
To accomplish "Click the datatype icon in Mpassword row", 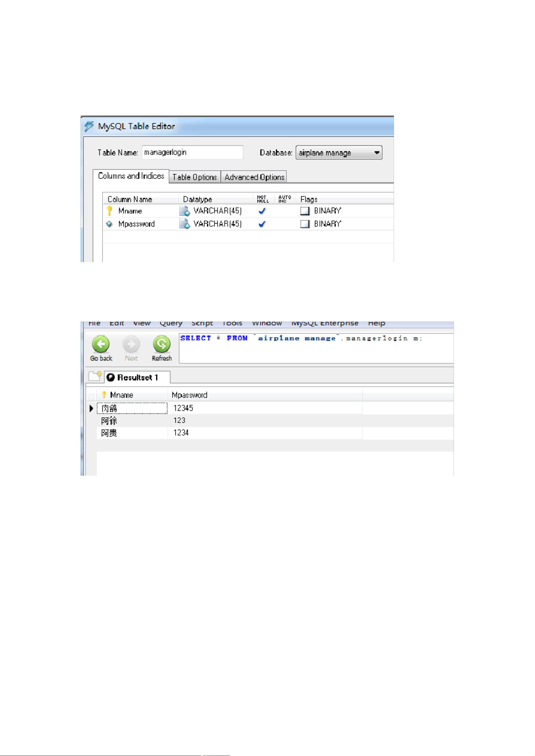I will click(x=185, y=224).
